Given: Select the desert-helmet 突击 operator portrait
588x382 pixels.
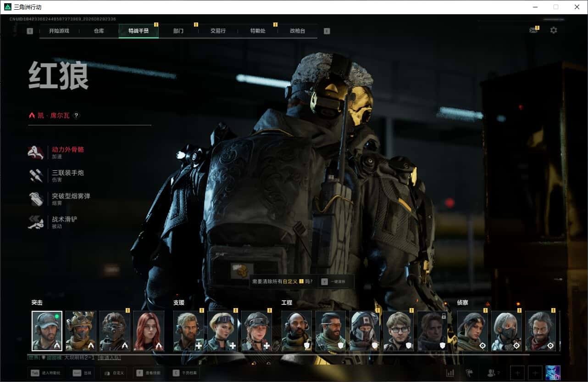Looking at the screenshot, I should tap(81, 331).
